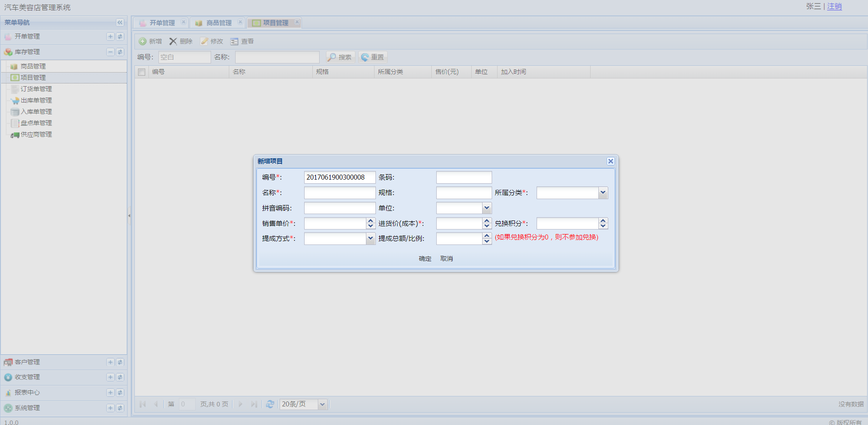Image resolution: width=868 pixels, height=425 pixels.
Task: Refresh the 库存管理 section
Action: pyautogui.click(x=120, y=52)
